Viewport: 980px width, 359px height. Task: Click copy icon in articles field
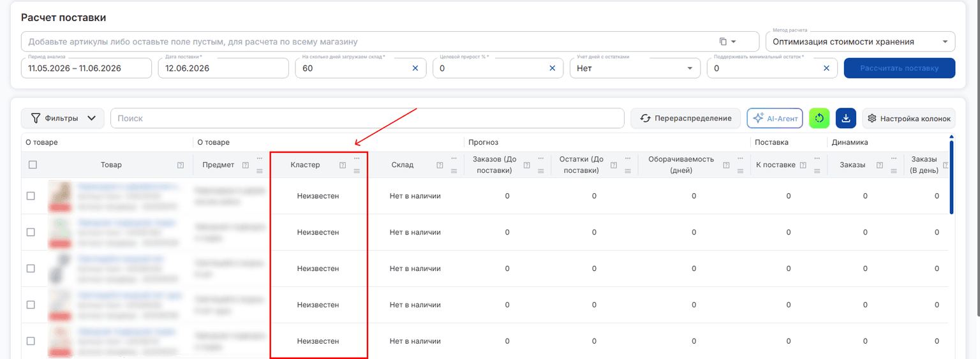tap(723, 41)
